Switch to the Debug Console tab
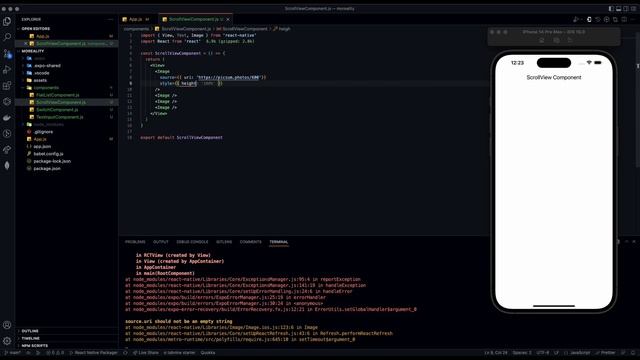Viewport: 640px width, 360px height. pyautogui.click(x=192, y=242)
